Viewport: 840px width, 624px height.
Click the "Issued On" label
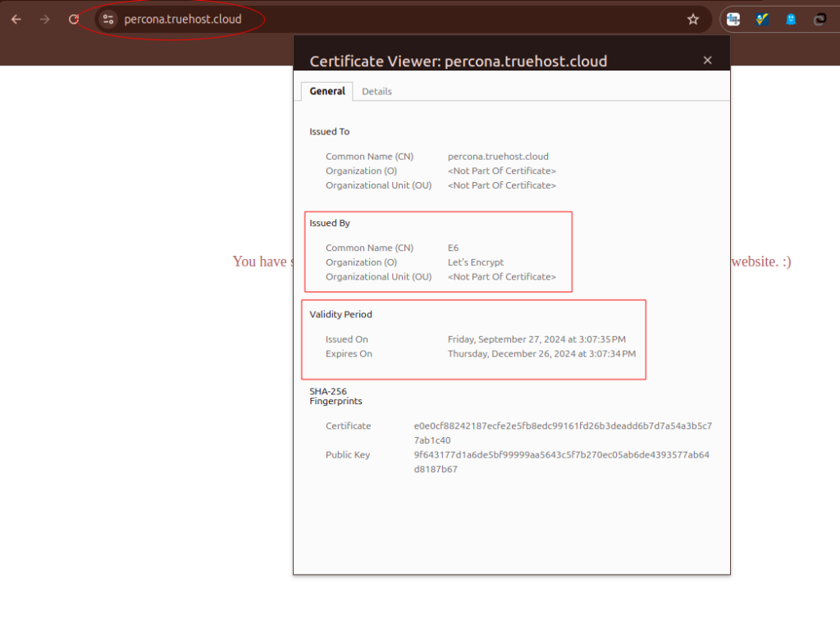click(x=347, y=339)
